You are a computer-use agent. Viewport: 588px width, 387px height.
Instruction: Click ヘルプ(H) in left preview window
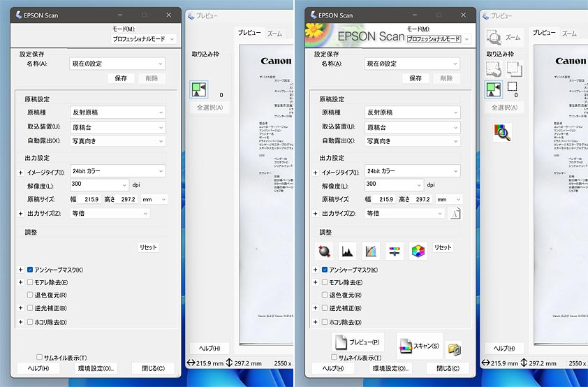[x=210, y=349]
